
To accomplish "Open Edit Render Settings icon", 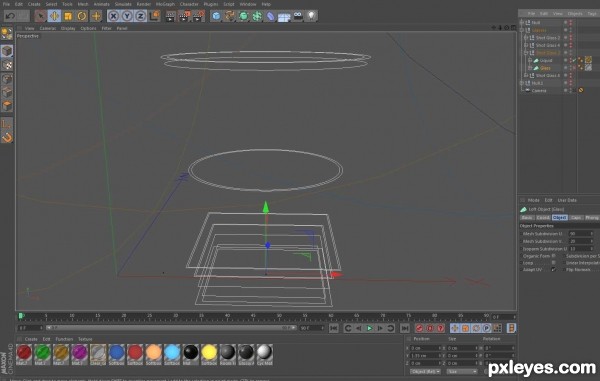I will [x=199, y=16].
